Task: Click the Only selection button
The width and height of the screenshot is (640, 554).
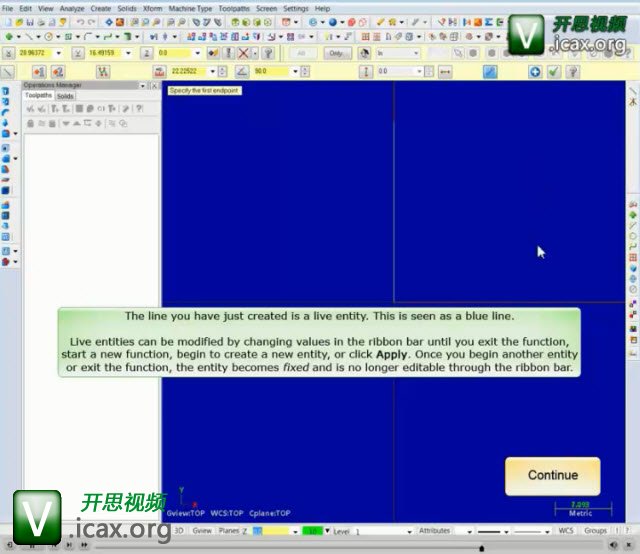Action: click(337, 53)
